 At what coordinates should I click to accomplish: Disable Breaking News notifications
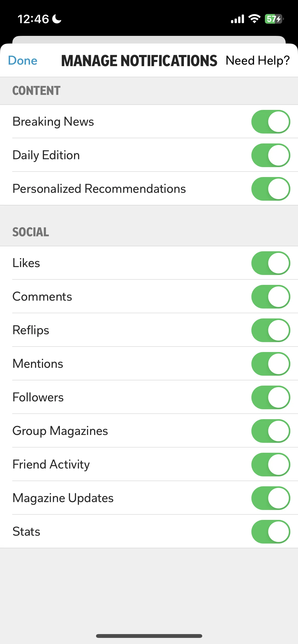point(271,122)
